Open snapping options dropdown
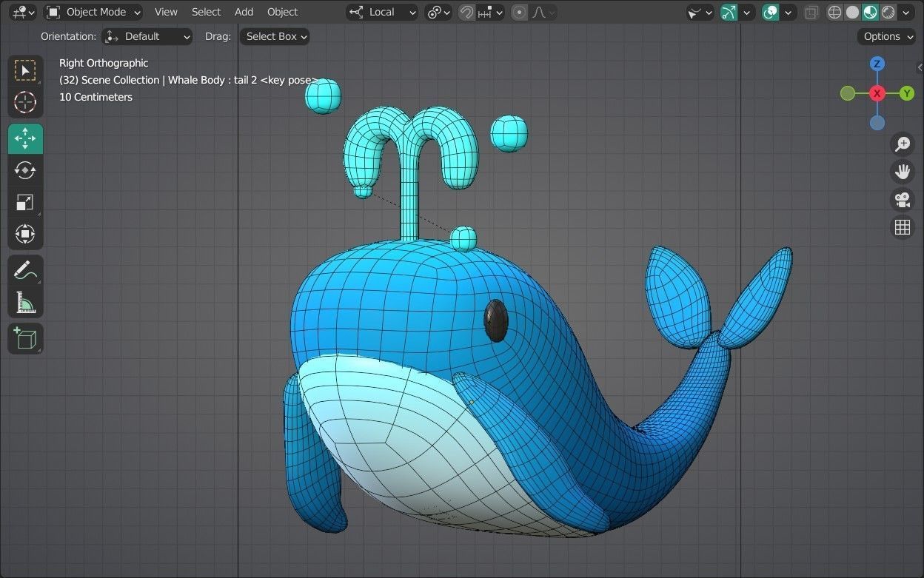 [491, 12]
